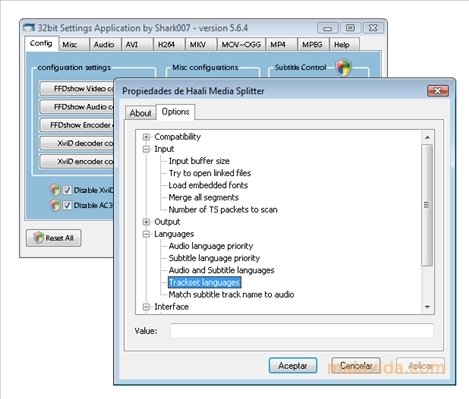This screenshot has height=399, width=469.
Task: Click into the Value input field
Action: [302, 331]
